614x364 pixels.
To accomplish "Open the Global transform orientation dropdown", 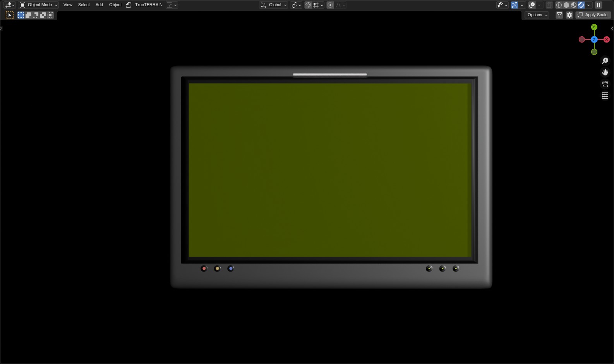I will coord(274,5).
